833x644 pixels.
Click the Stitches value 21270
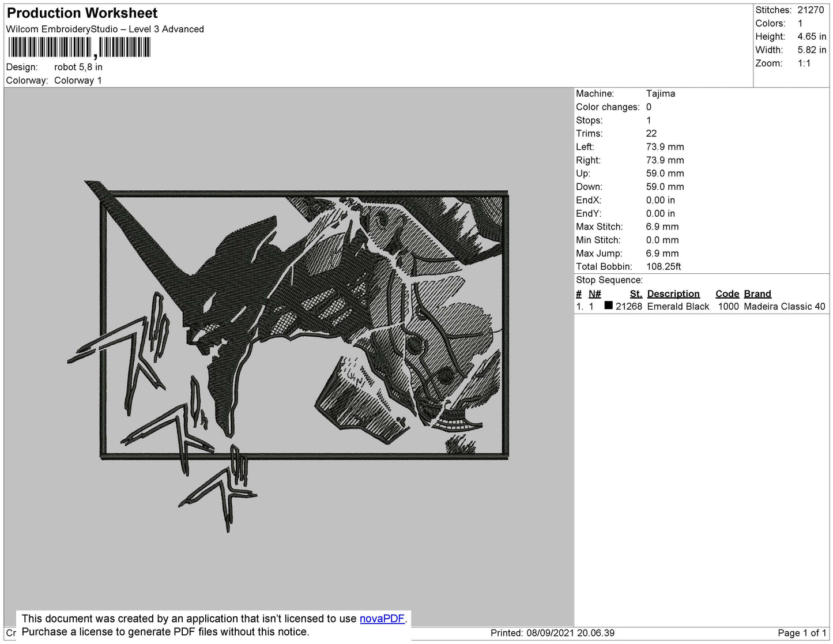click(811, 10)
